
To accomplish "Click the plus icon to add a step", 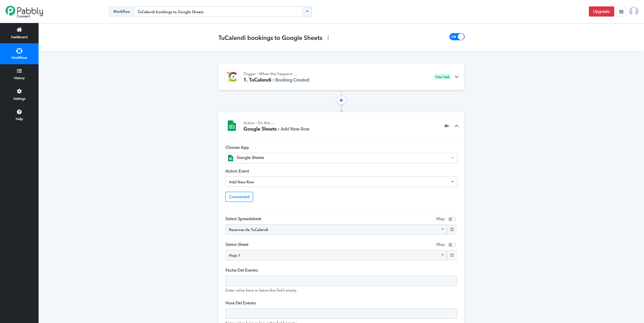I will (341, 100).
